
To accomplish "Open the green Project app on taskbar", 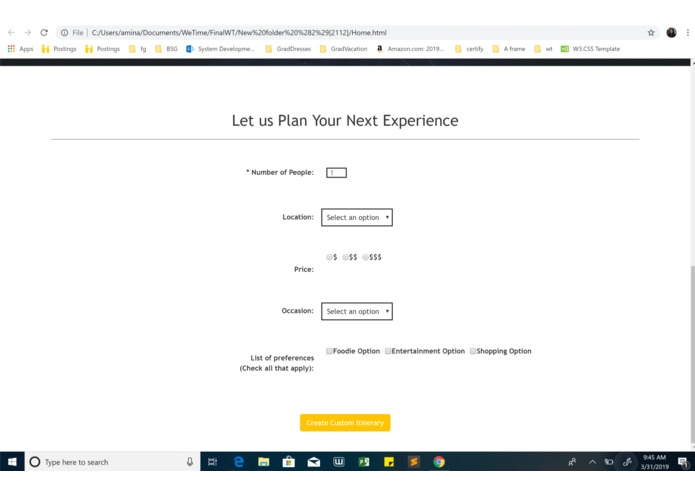I will point(364,462).
